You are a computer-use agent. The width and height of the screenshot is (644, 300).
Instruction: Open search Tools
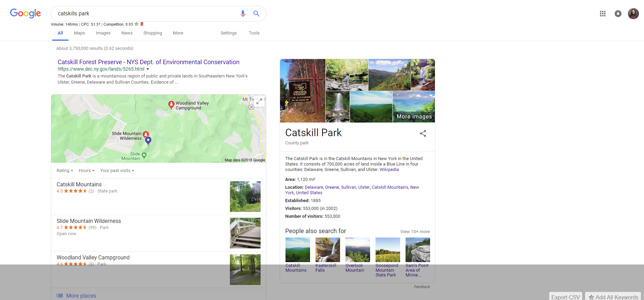point(254,33)
